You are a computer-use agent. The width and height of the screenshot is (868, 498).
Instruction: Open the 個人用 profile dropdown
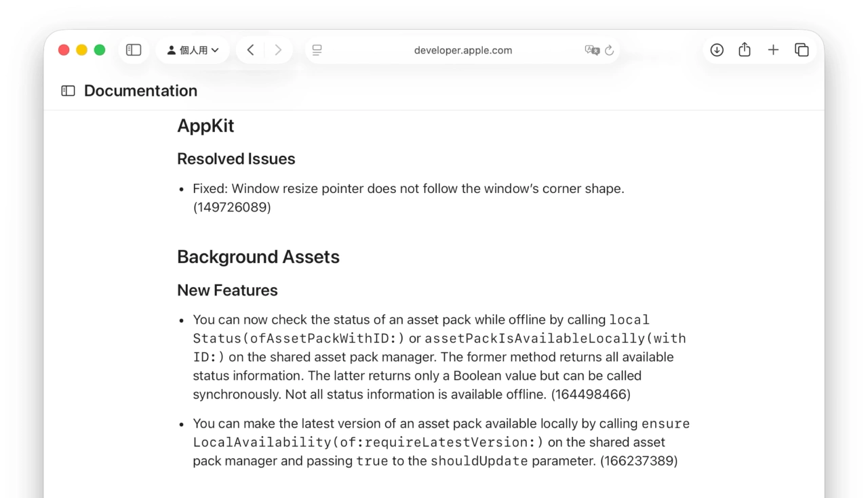[x=193, y=49]
